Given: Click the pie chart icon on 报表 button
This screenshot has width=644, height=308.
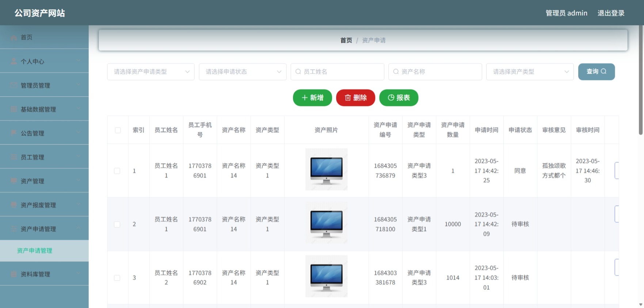Looking at the screenshot, I should coord(391,97).
